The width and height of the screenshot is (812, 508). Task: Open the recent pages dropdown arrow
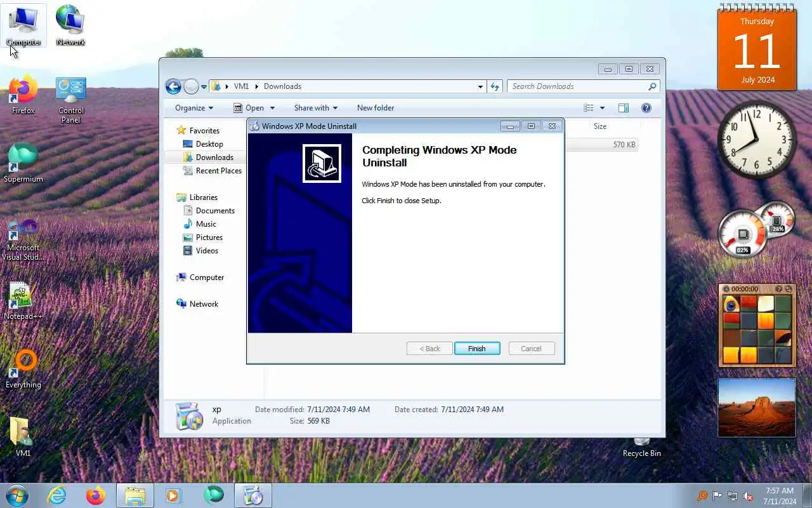point(204,86)
